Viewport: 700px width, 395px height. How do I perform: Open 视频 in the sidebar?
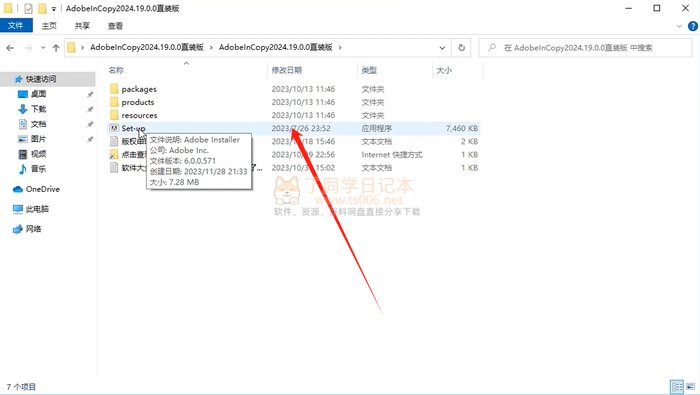click(x=38, y=154)
